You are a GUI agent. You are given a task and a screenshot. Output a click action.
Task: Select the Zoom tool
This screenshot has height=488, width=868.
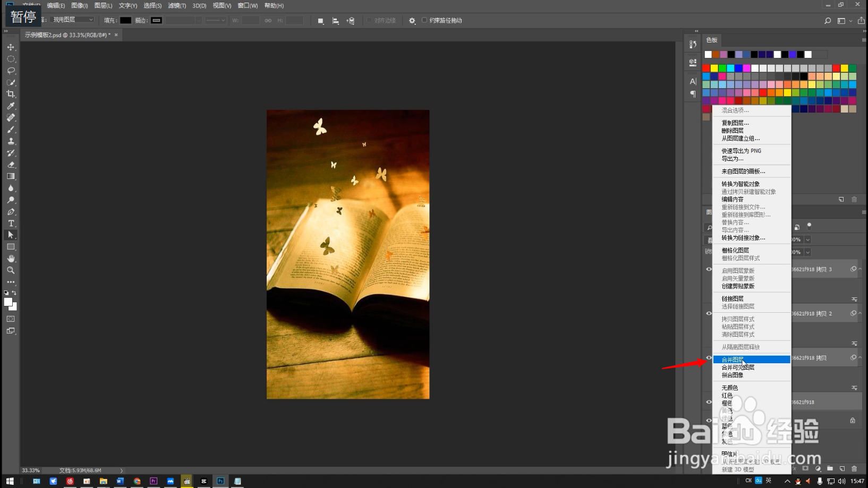coord(11,270)
